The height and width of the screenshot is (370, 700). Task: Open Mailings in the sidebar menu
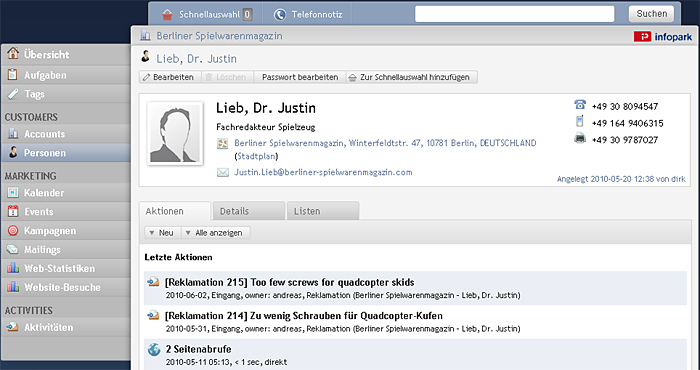(66, 249)
